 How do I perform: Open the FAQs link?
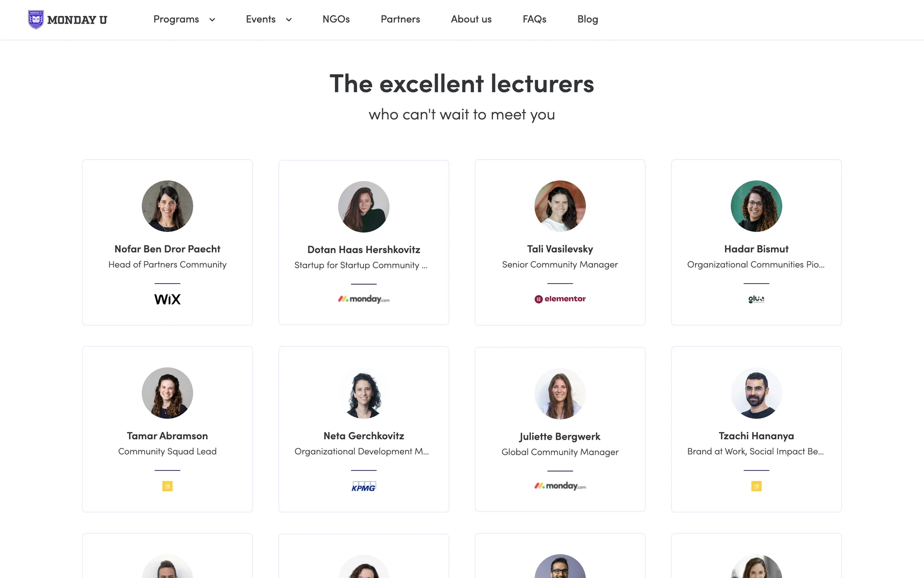click(534, 19)
